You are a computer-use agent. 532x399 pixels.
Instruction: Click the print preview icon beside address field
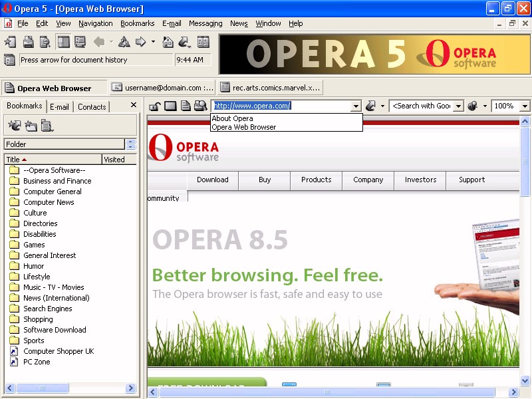pos(201,106)
